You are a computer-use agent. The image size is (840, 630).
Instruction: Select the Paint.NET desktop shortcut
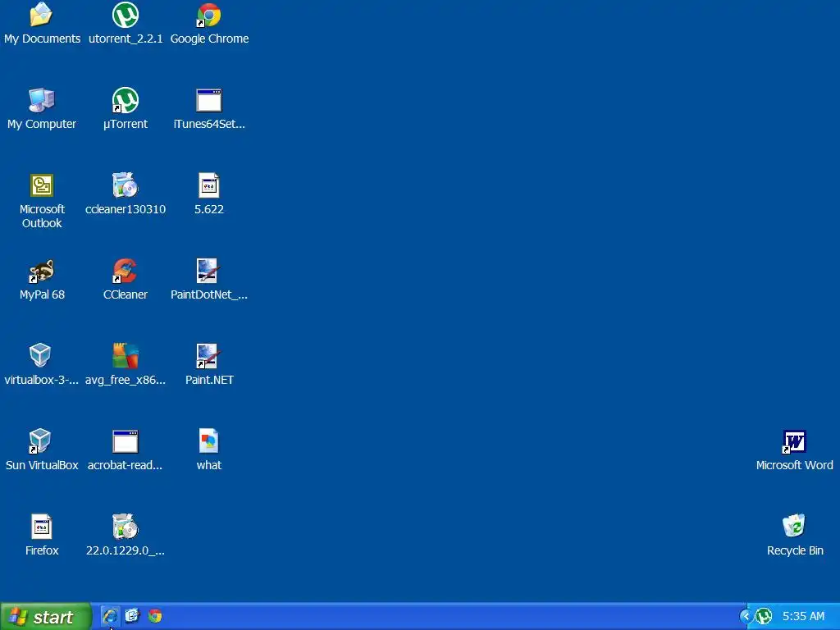click(x=208, y=356)
